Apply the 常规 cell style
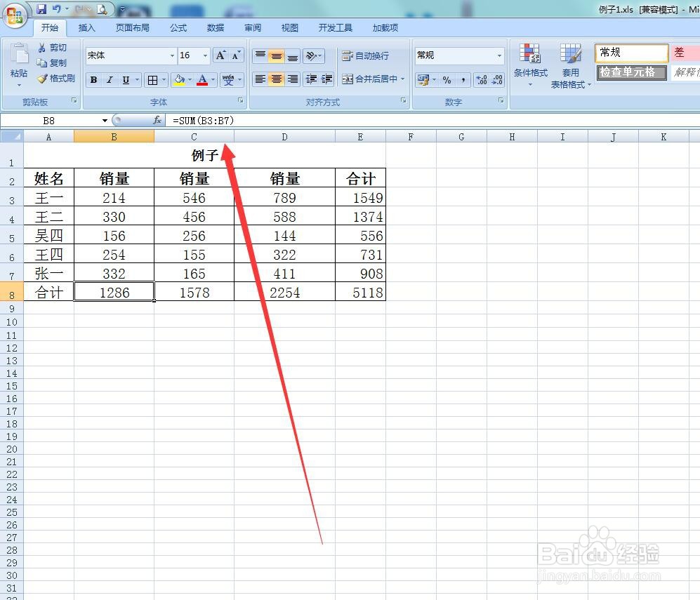The height and width of the screenshot is (600, 700). tap(631, 53)
